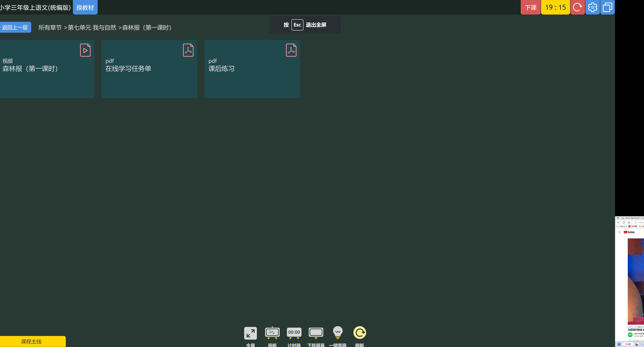644x347 pixels.
Task: Click the YouTube video player thumbnail
Action: click(x=636, y=281)
